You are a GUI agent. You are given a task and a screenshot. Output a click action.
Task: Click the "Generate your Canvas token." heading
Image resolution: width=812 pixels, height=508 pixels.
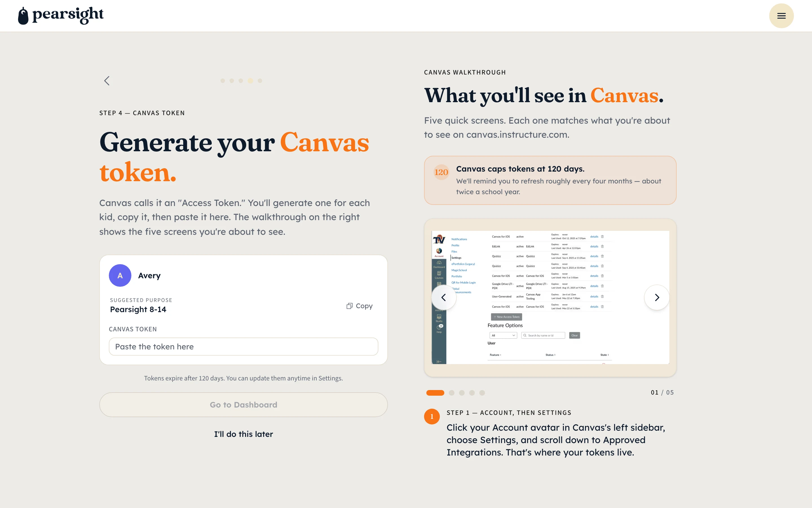pos(234,157)
